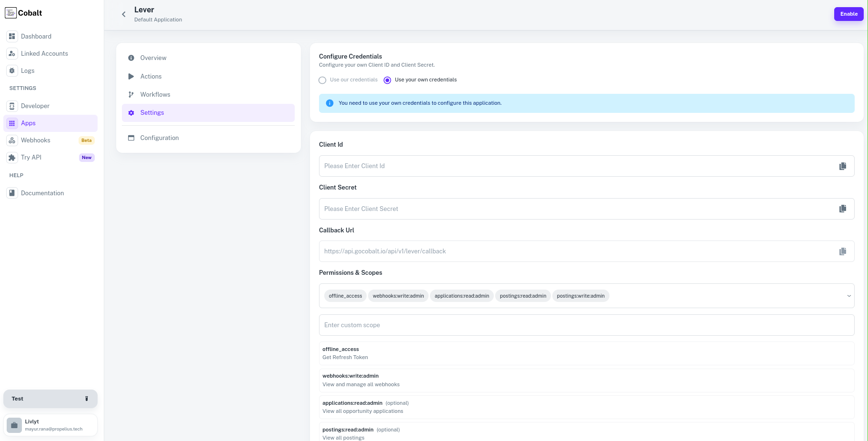Switch to the Workflows tab
This screenshot has height=441, width=868.
(x=155, y=94)
